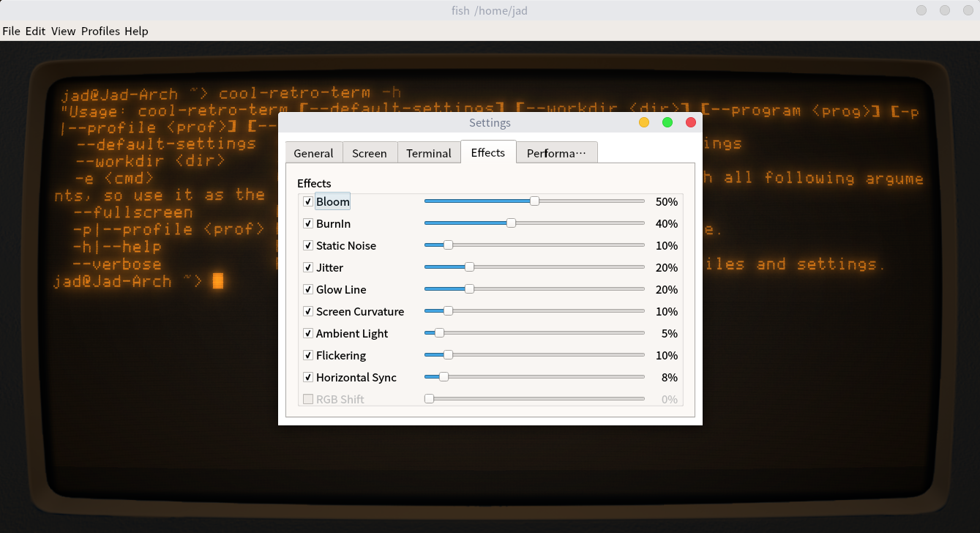Open the File menu
The width and height of the screenshot is (980, 533).
click(x=11, y=31)
